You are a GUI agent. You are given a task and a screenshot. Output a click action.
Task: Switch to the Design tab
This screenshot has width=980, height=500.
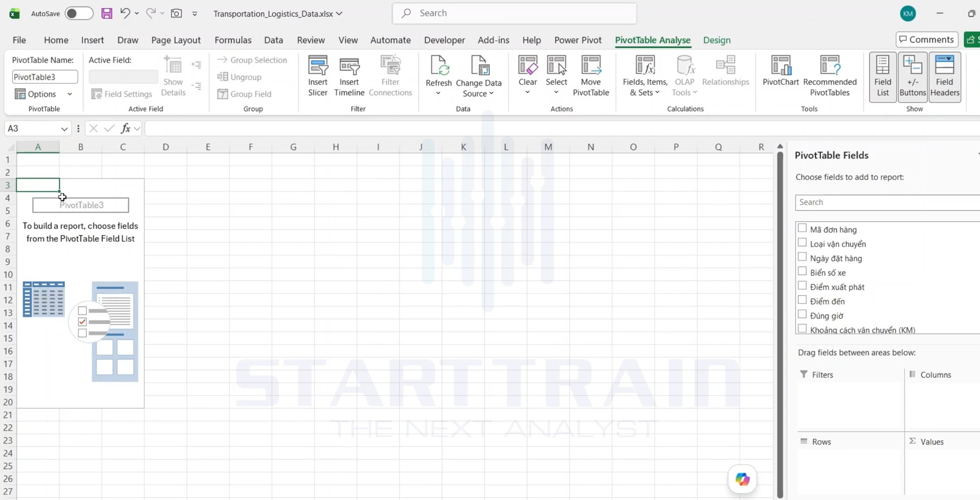point(717,40)
